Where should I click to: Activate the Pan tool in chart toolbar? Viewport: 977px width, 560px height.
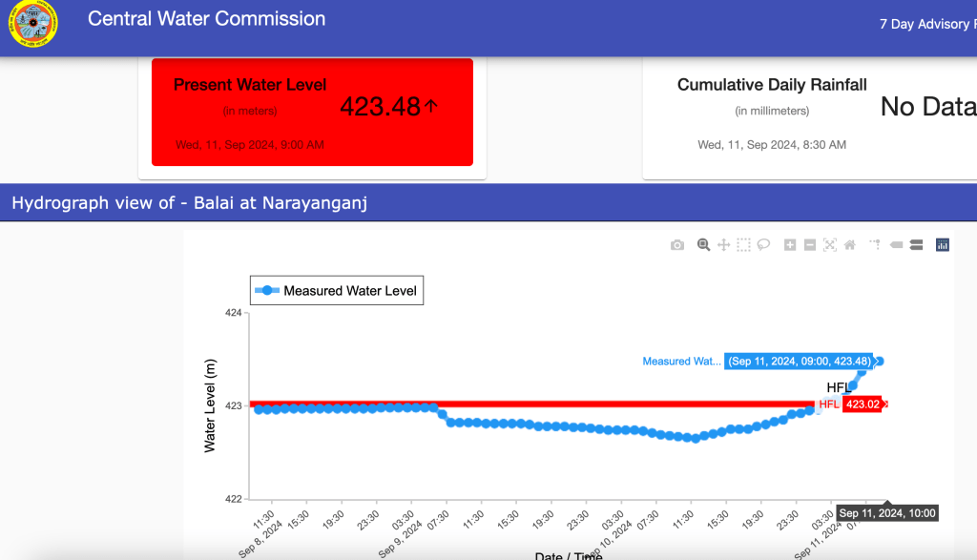click(723, 245)
